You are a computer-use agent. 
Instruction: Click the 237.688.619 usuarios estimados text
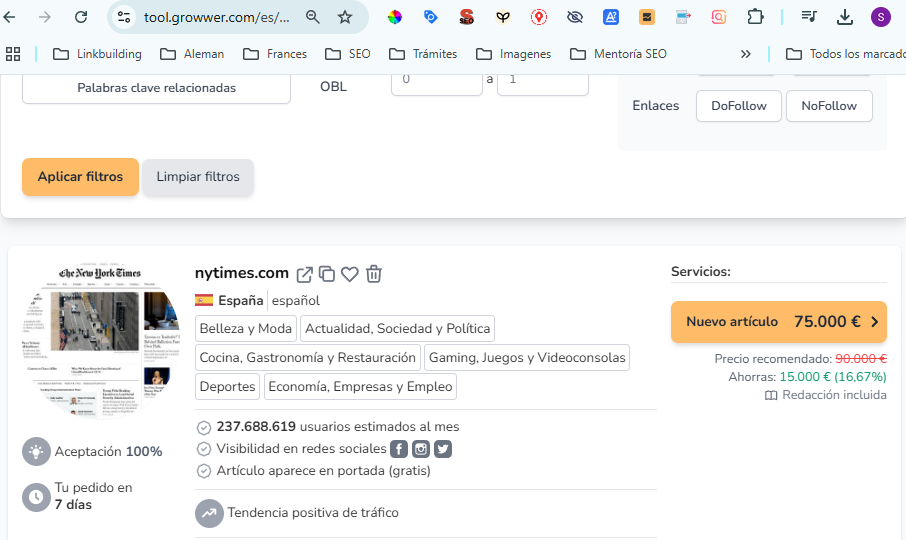point(338,427)
